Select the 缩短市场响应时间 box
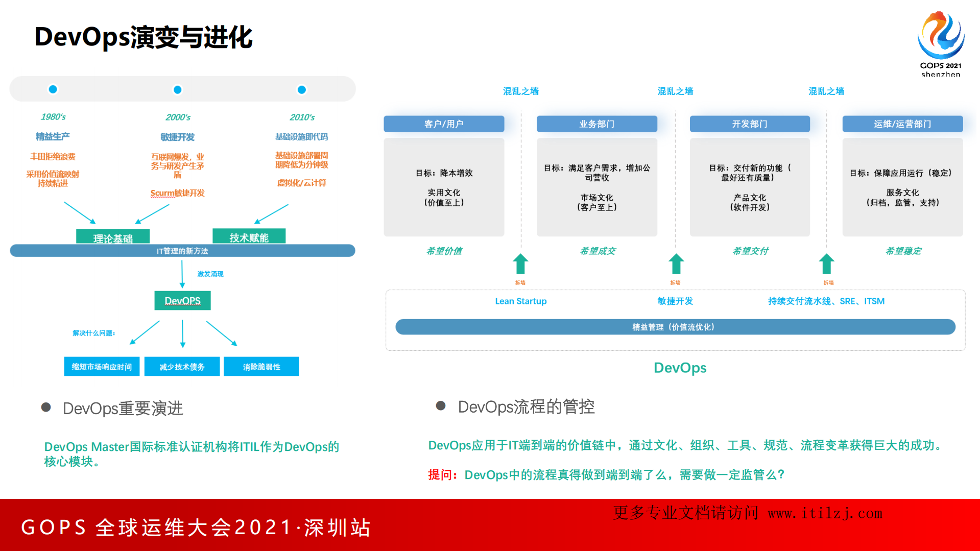Viewport: 980px width, 551px height. pyautogui.click(x=102, y=366)
